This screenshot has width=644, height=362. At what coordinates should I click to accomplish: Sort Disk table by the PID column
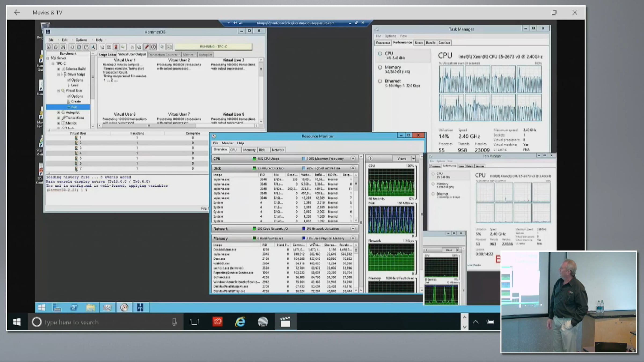pos(262,175)
